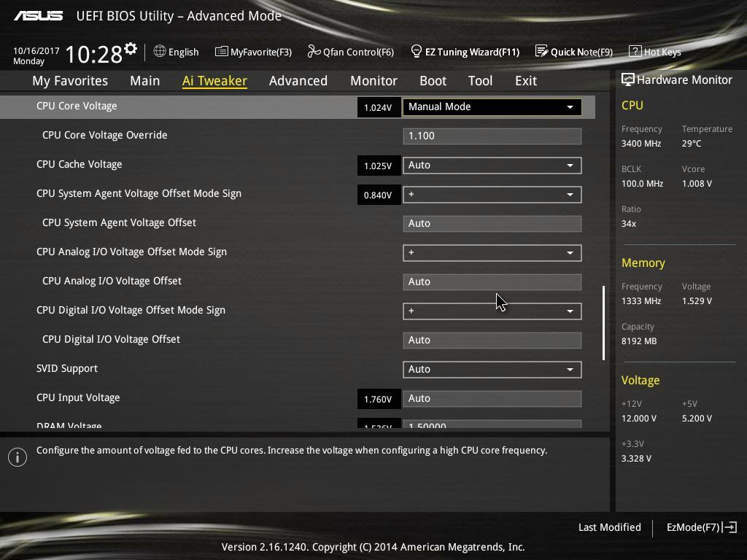Click the CPU Digital I/O Voltage Offset field
Screen dimensions: 747x560
pos(492,340)
